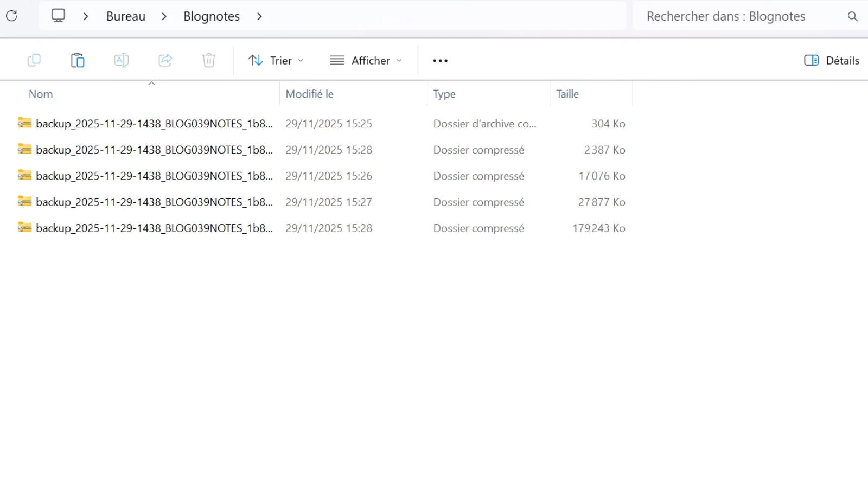The width and height of the screenshot is (868, 486).
Task: Click the Share icon in toolbar
Action: [165, 60]
